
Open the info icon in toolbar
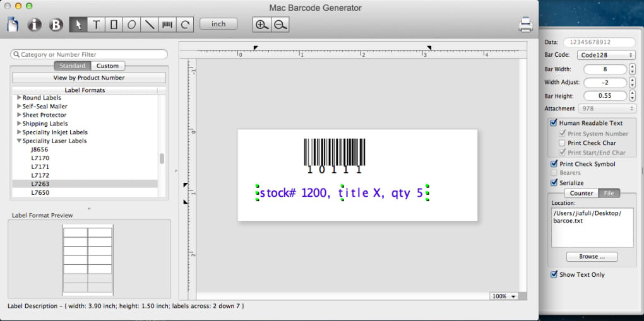point(35,25)
